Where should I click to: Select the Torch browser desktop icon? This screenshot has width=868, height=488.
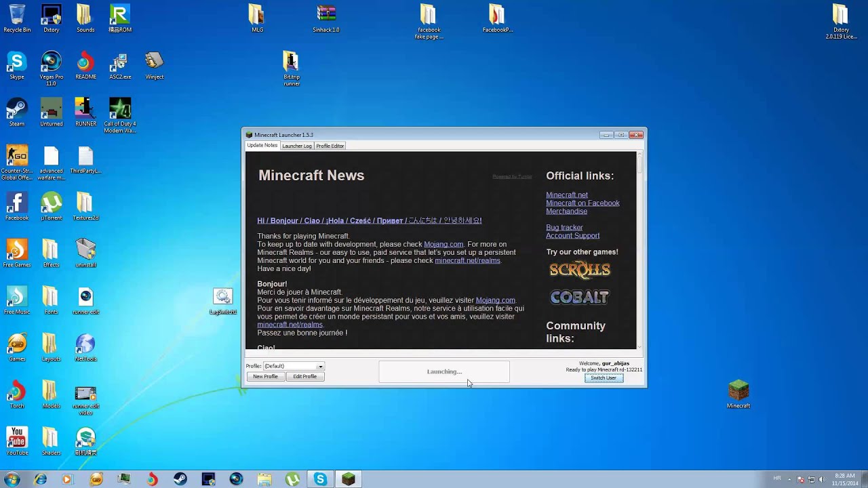click(x=17, y=394)
